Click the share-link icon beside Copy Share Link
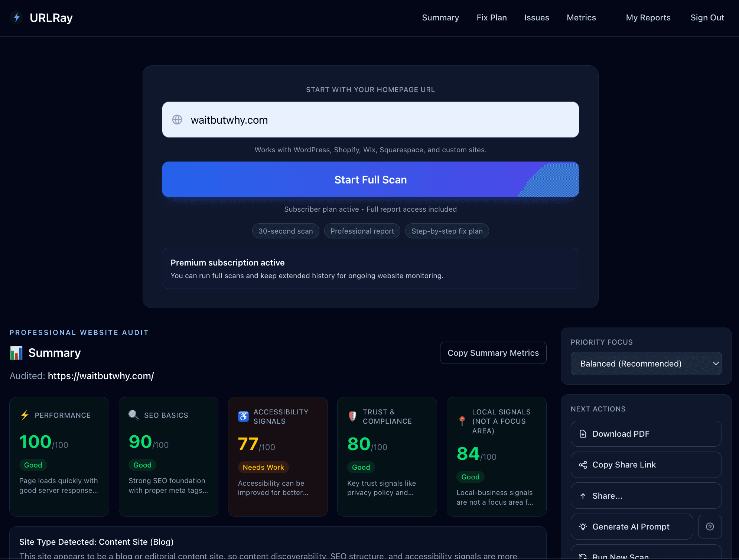The height and width of the screenshot is (560, 739). [583, 465]
